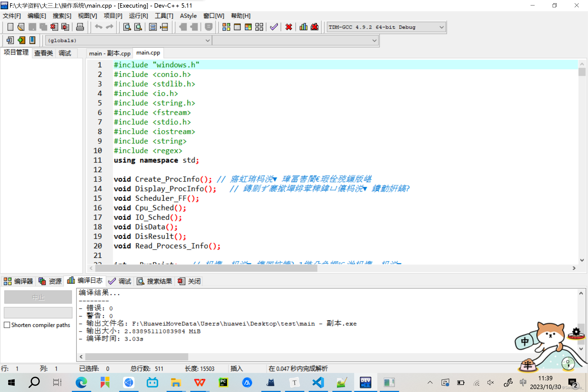This screenshot has width=588, height=392.
Task: Open the empty members dropdown beside globals
Action: [x=374, y=41]
